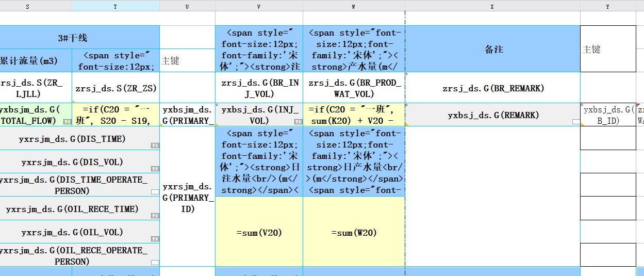
Task: Click number widget icon in DIS_VOL cell
Action: 155,169
